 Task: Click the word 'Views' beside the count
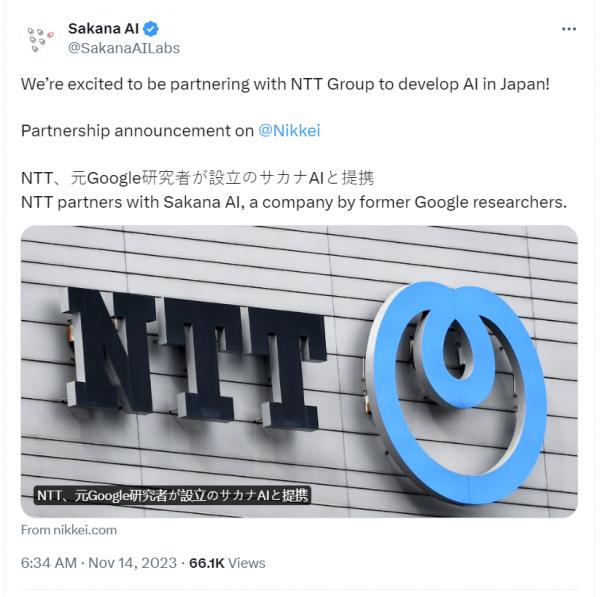click(x=246, y=563)
